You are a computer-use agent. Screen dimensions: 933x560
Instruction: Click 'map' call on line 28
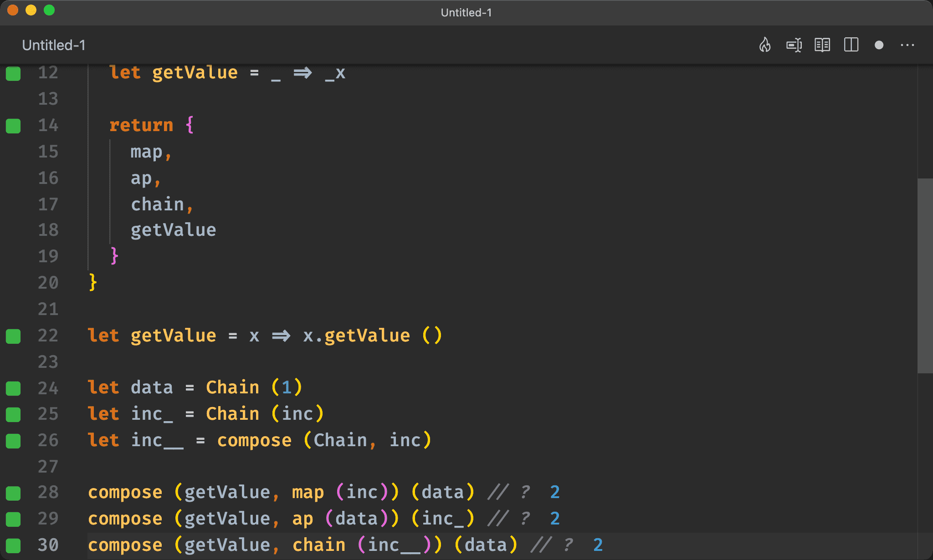pos(308,493)
